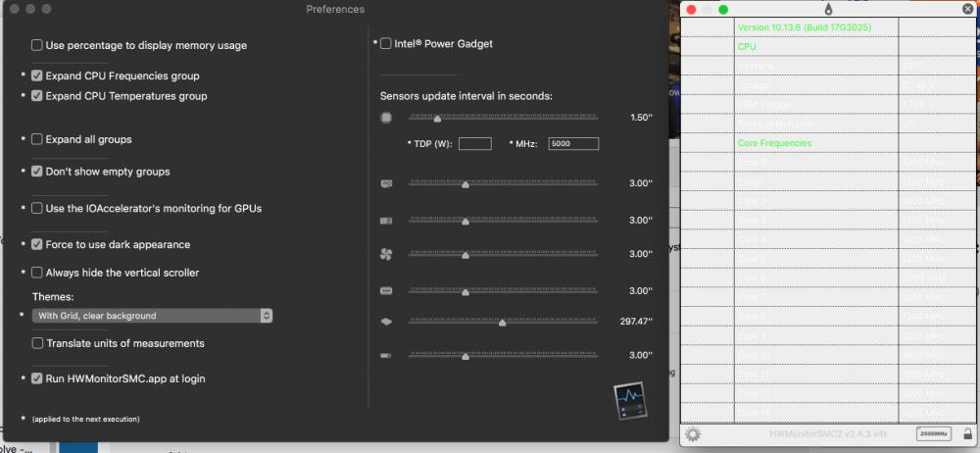Uncheck Expand CPU Temperatures group
Viewport: 980px width, 453px height.
(37, 96)
